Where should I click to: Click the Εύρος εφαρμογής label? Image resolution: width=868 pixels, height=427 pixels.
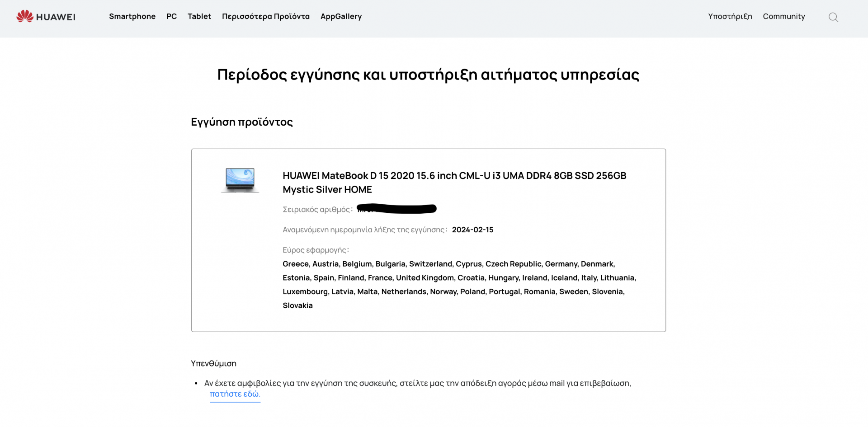(x=316, y=250)
